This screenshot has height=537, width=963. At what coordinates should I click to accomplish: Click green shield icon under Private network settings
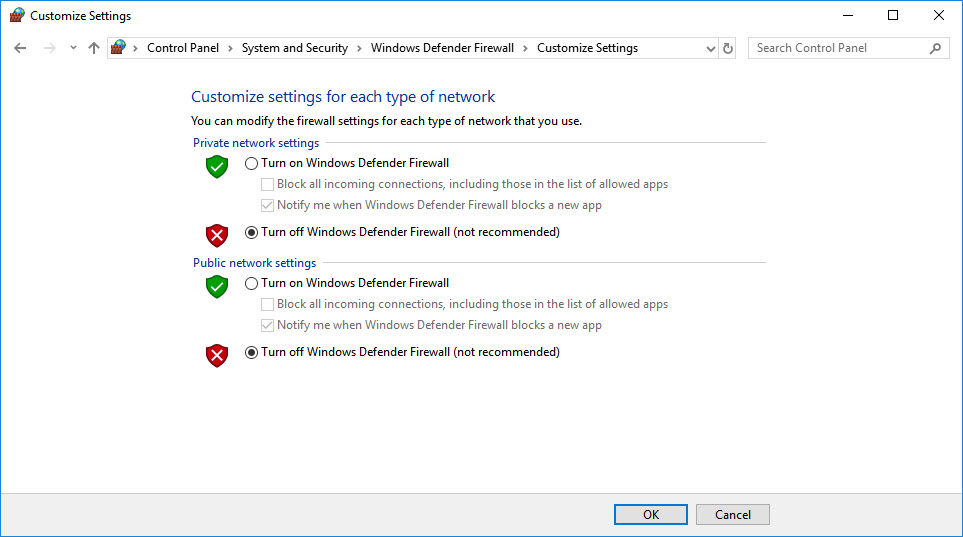[217, 166]
